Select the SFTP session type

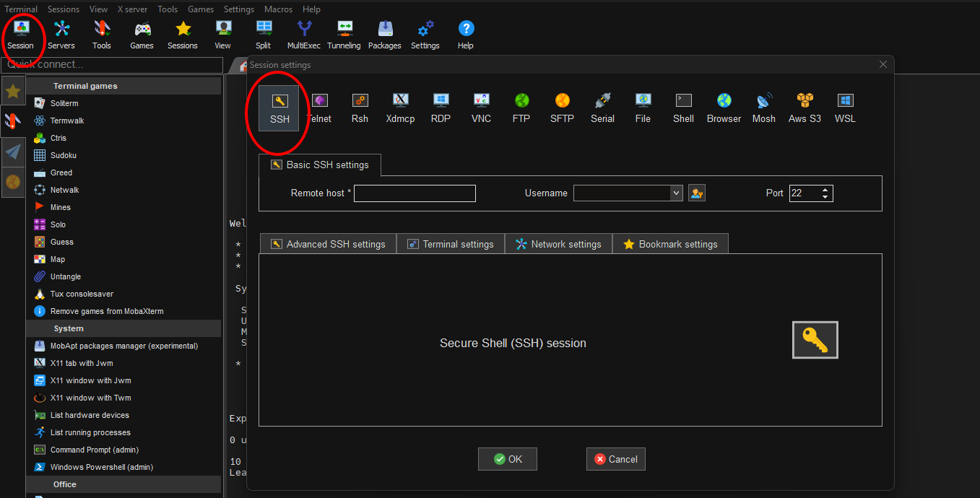562,108
